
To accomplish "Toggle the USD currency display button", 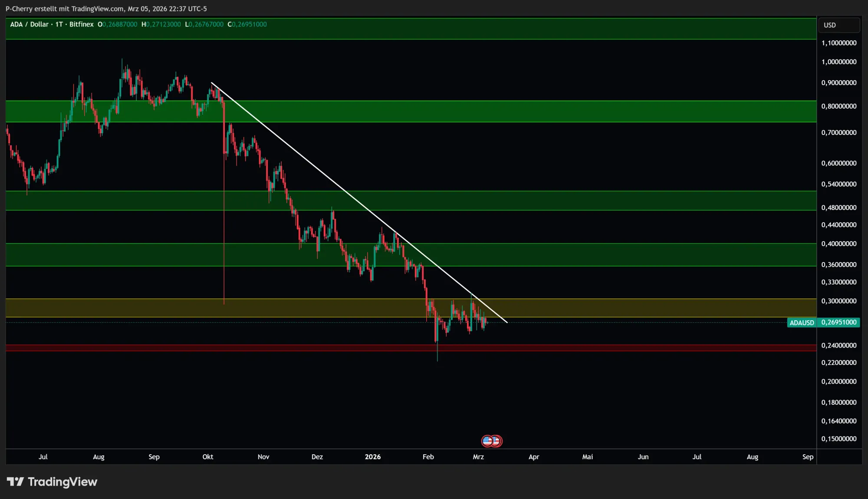I will point(838,25).
